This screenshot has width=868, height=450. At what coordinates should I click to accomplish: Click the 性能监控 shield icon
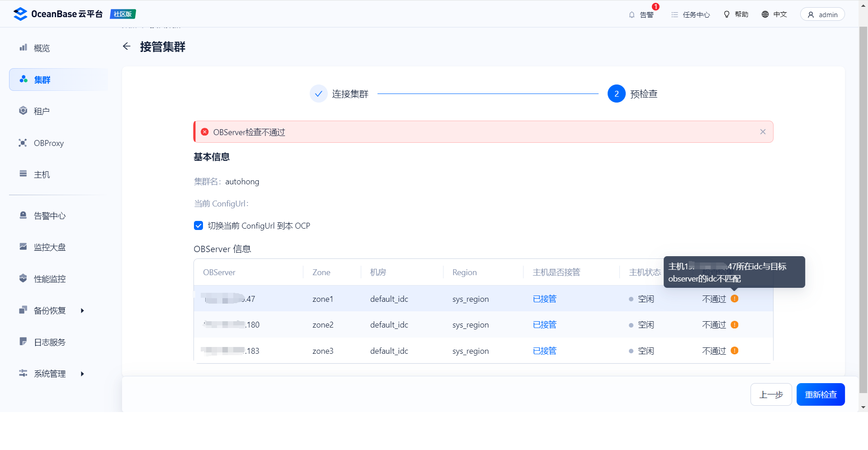(23, 278)
